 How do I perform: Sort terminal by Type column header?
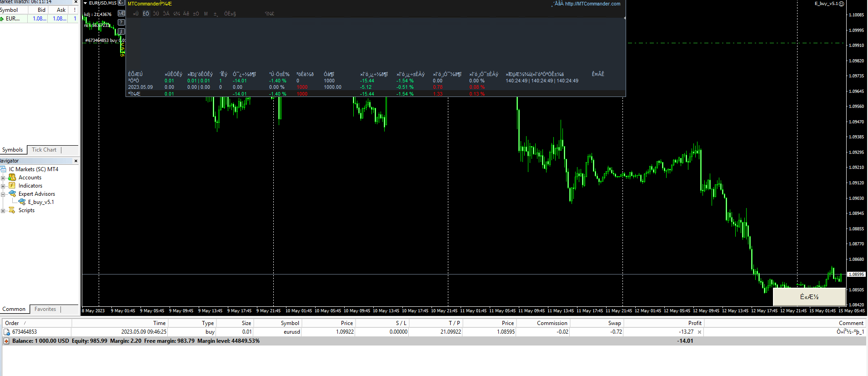click(x=192, y=323)
